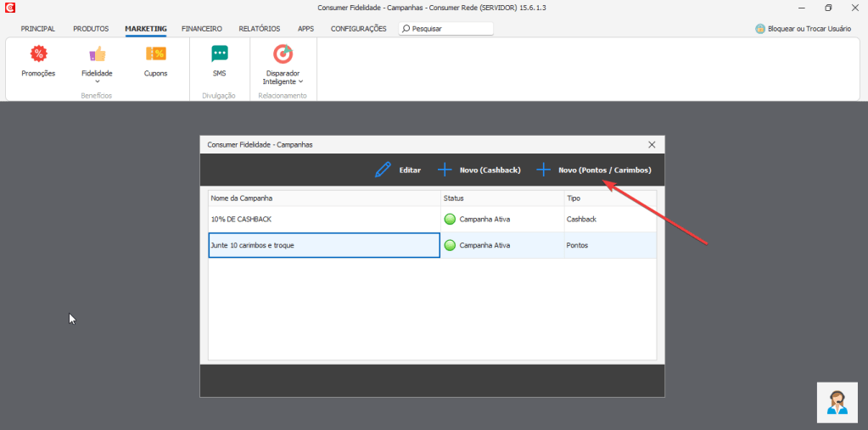868x430 pixels.
Task: Click the Disparador Inteligente target icon
Action: 283,53
